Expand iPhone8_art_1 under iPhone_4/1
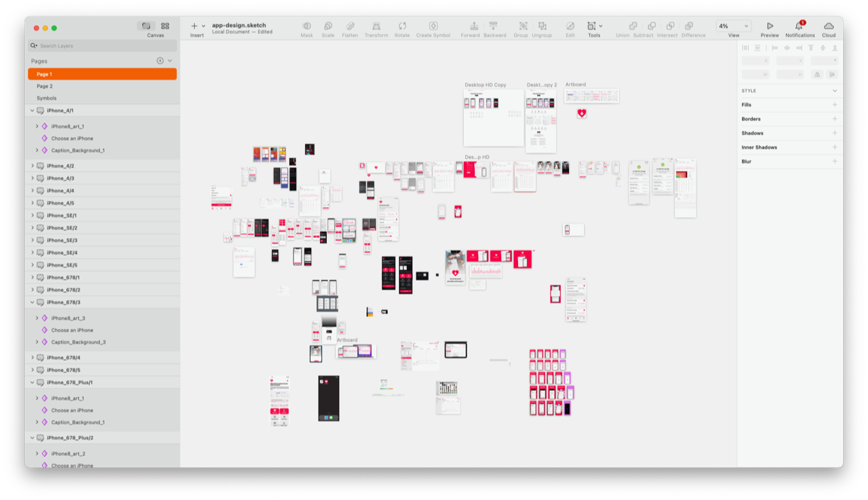The image size is (868, 500). (x=37, y=126)
